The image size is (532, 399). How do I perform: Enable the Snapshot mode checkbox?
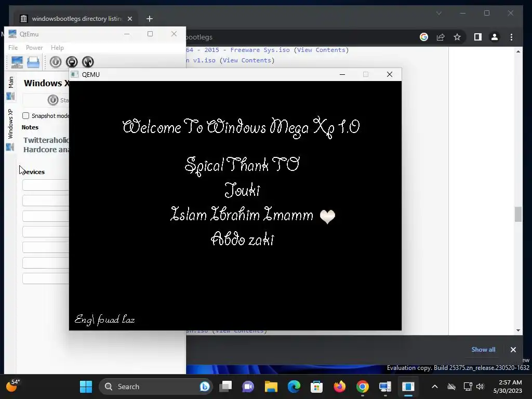[26, 116]
